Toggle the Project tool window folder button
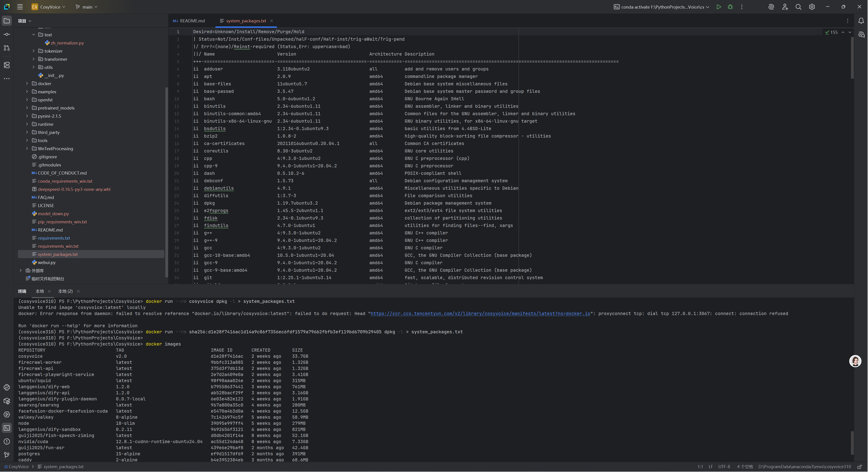The height and width of the screenshot is (472, 868). coord(7,21)
